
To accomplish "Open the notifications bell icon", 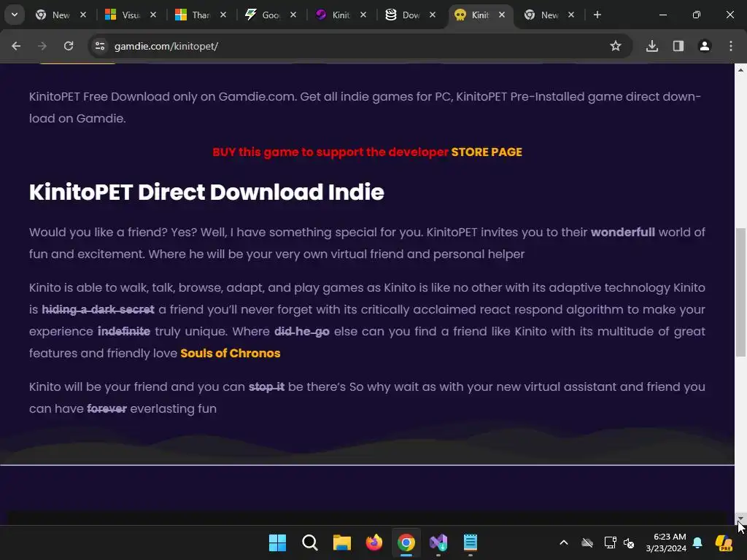I will coord(697,542).
